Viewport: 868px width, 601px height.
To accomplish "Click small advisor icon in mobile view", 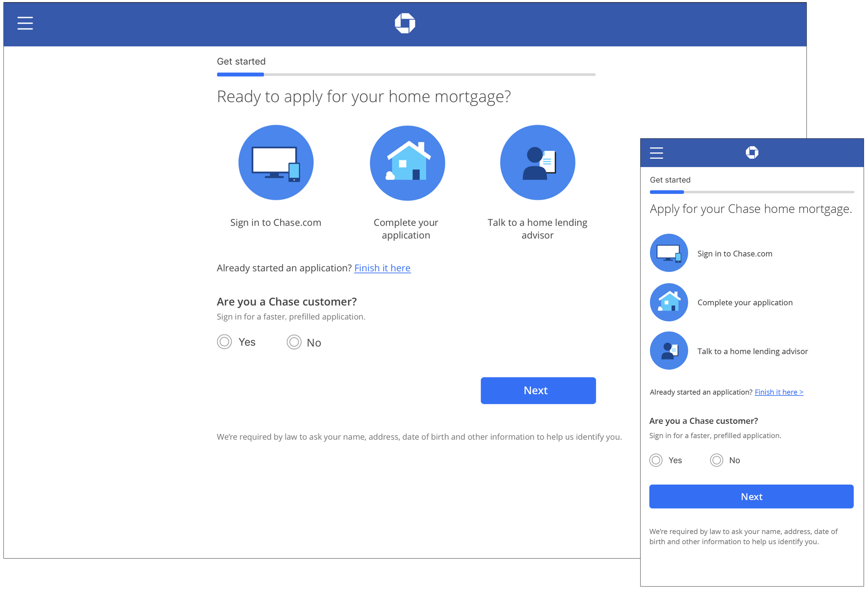I will [669, 351].
